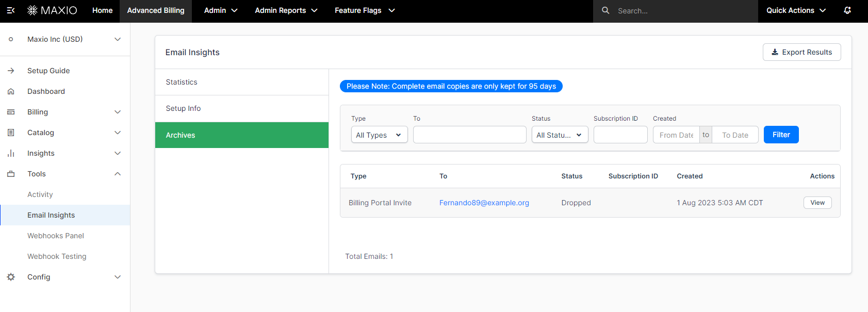Expand the Quick Actions menu
The height and width of the screenshot is (312, 868).
click(796, 10)
